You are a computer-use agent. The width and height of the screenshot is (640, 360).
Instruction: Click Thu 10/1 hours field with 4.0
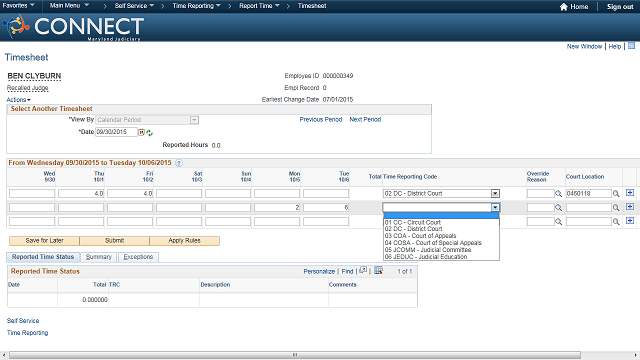[81, 193]
